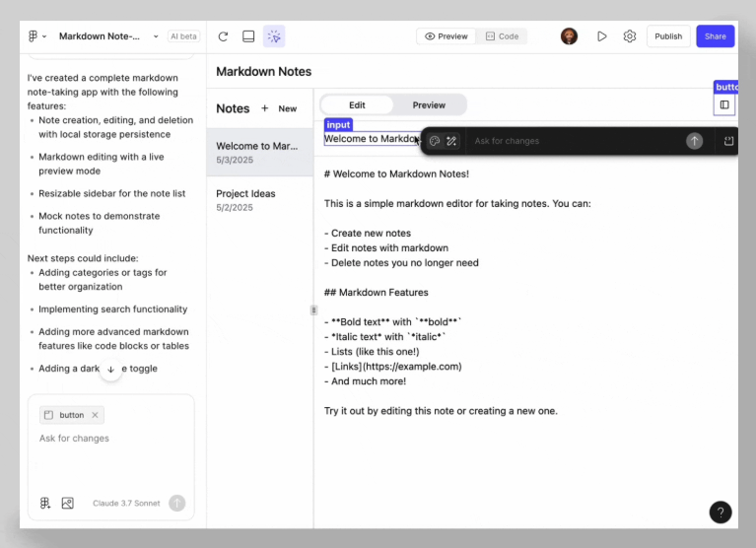Send chat message with up-arrow button
The height and width of the screenshot is (548, 756).
[177, 504]
